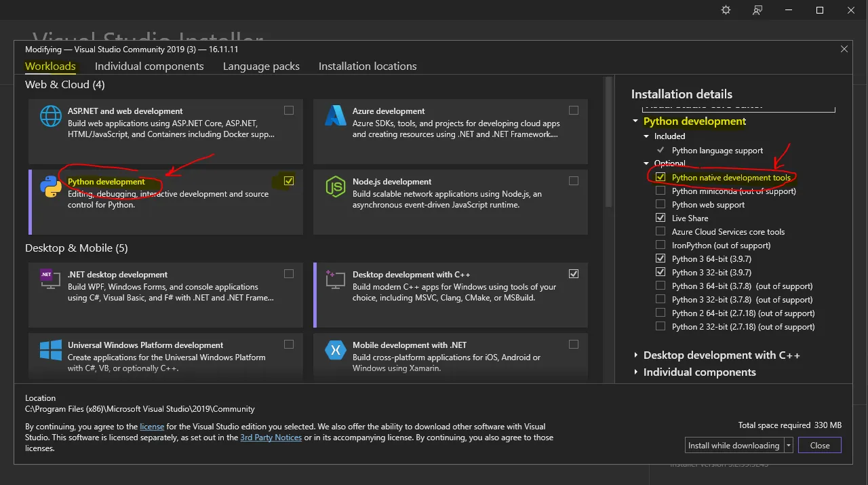The width and height of the screenshot is (868, 485).
Task: Enable the Python web support checkbox
Action: click(x=660, y=205)
